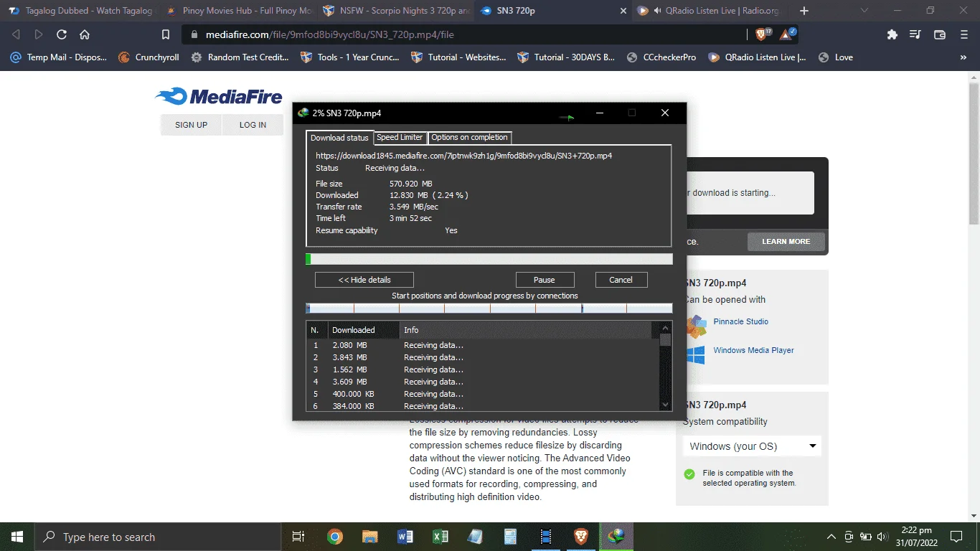This screenshot has width=980, height=551.
Task: Open the browser extensions puzzle icon
Action: pyautogui.click(x=892, y=34)
